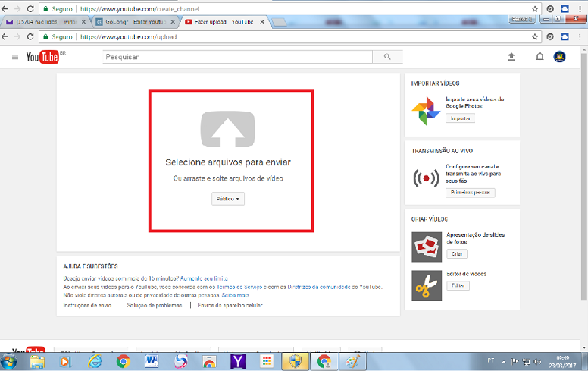
Task: Open the YouTube hamburger guide menu
Action: click(14, 57)
